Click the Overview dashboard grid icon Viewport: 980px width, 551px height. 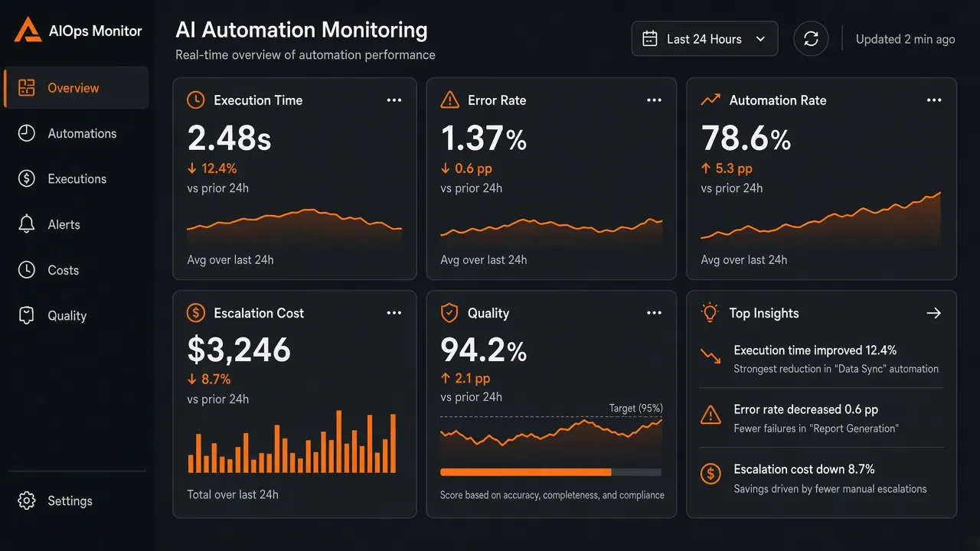[x=27, y=87]
